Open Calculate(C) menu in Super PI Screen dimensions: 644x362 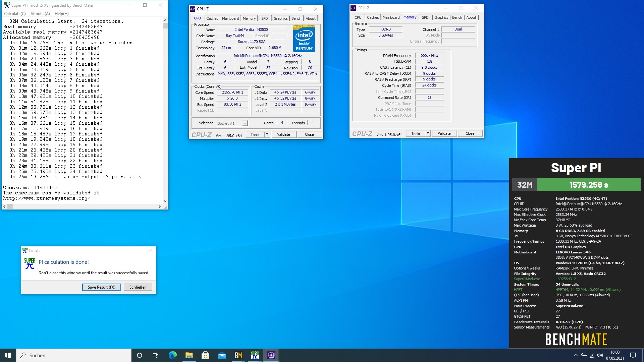coord(15,14)
